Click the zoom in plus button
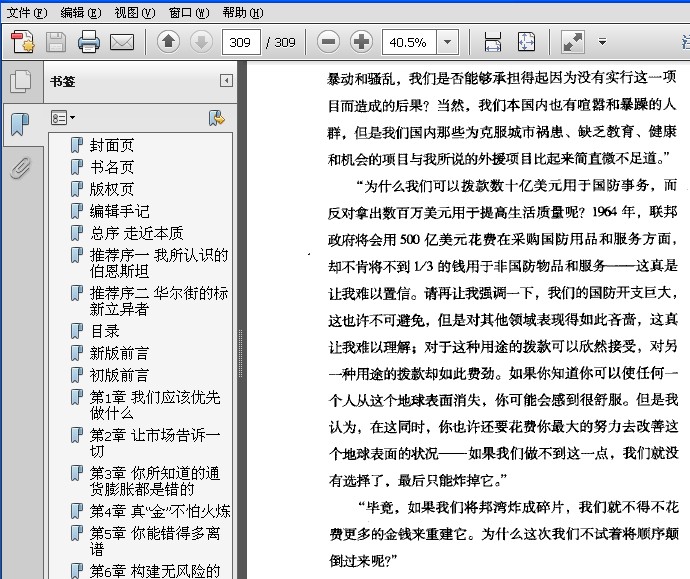The image size is (690, 579). [361, 42]
